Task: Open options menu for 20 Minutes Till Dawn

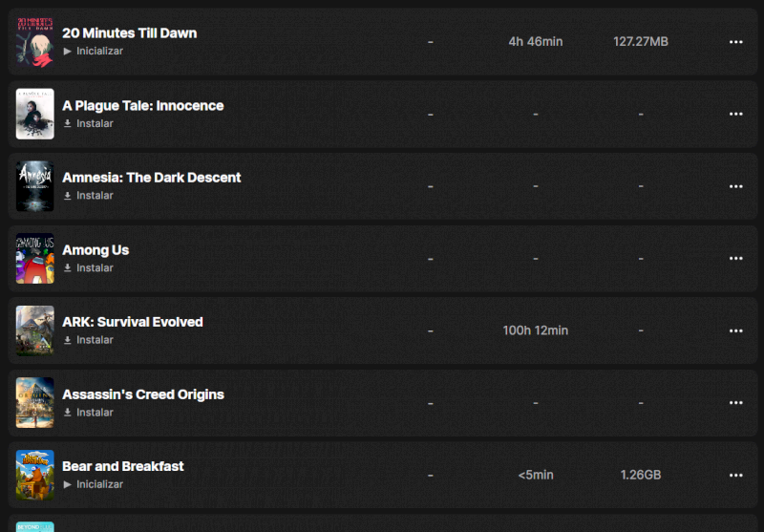Action: [735, 42]
